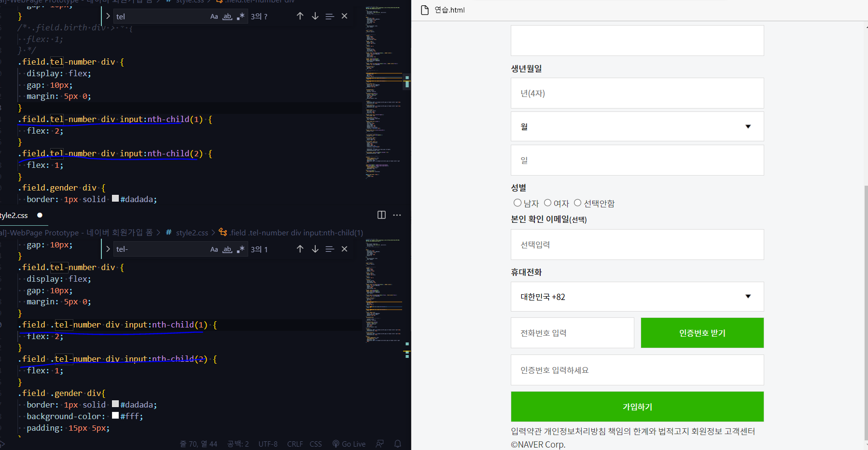Go to previous match in bottom find widget
The width and height of the screenshot is (868, 450).
tap(300, 249)
